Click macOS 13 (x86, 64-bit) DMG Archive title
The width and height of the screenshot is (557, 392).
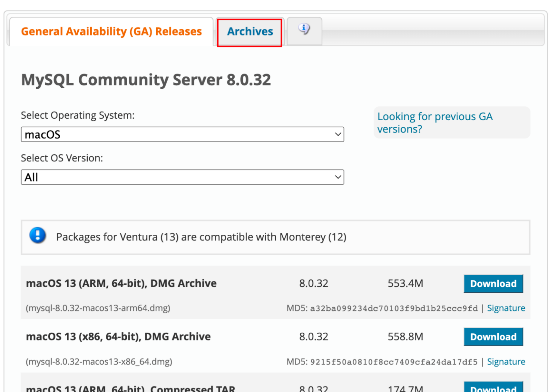point(118,337)
